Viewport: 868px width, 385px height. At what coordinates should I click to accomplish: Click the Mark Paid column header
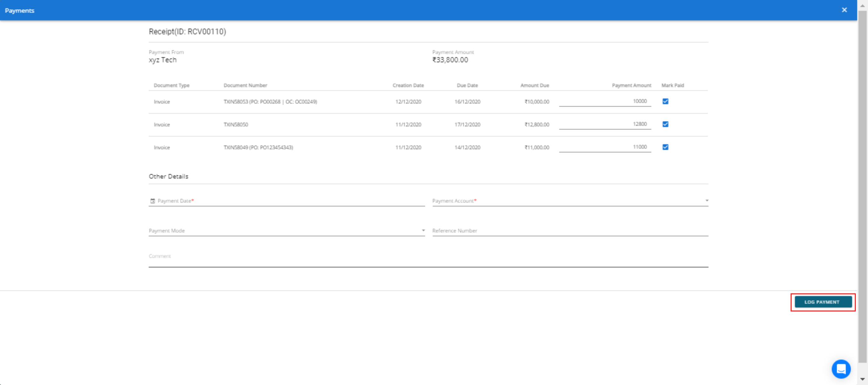click(x=673, y=85)
